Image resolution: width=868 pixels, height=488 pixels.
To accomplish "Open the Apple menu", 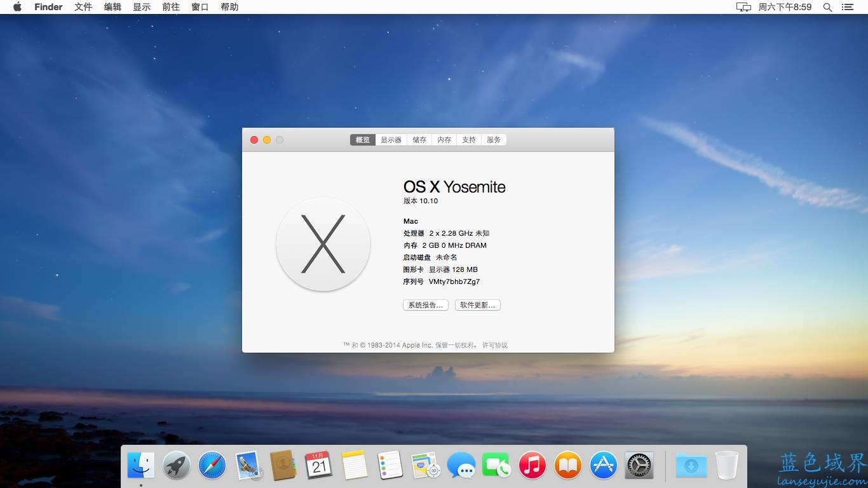I will (x=17, y=7).
